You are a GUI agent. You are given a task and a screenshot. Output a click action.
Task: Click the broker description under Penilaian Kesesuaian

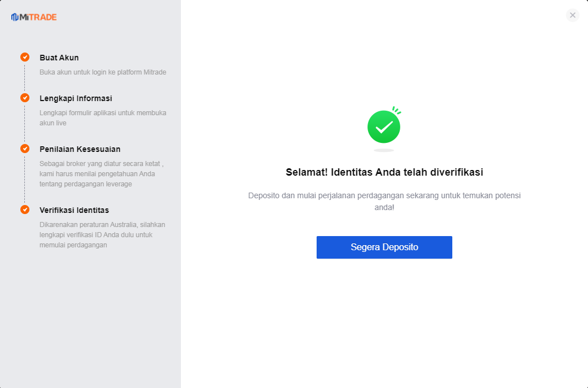pyautogui.click(x=102, y=174)
